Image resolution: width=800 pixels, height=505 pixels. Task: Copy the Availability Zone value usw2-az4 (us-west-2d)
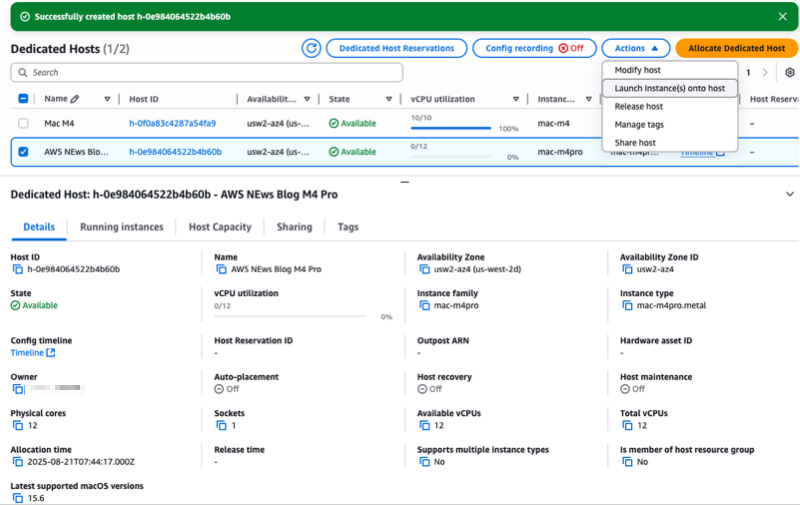click(423, 269)
